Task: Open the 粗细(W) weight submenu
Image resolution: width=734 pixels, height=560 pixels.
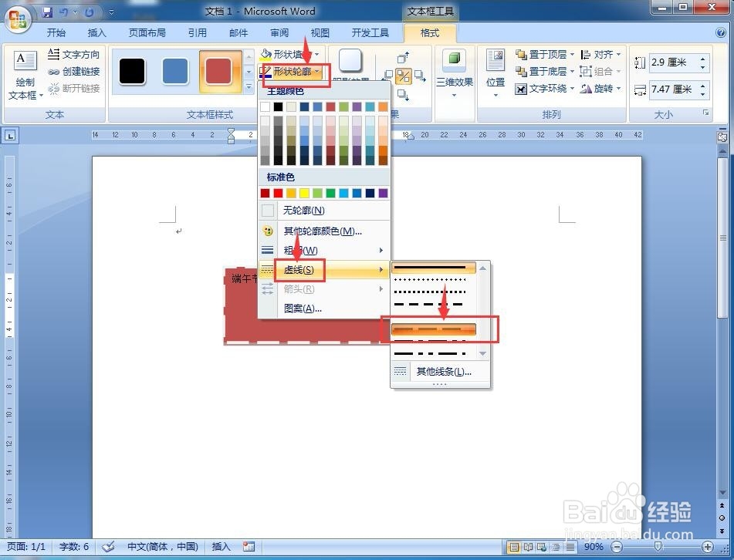Action: 323,250
